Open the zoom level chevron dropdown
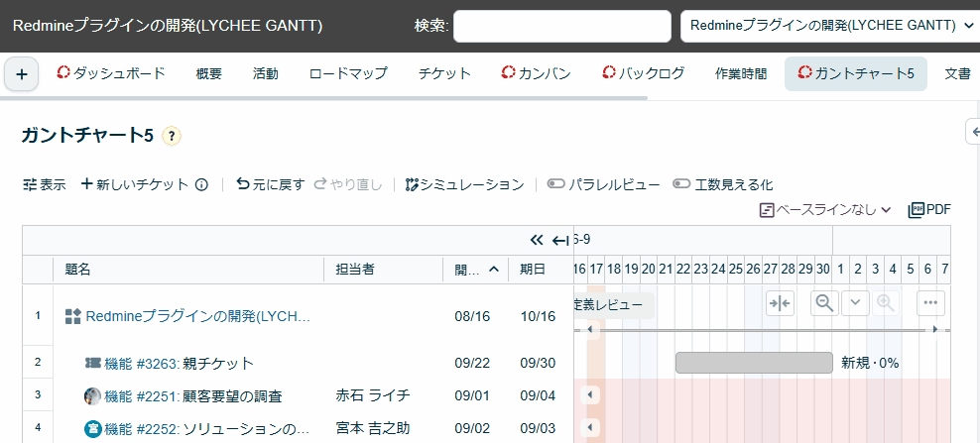The image size is (980, 443). 856,303
